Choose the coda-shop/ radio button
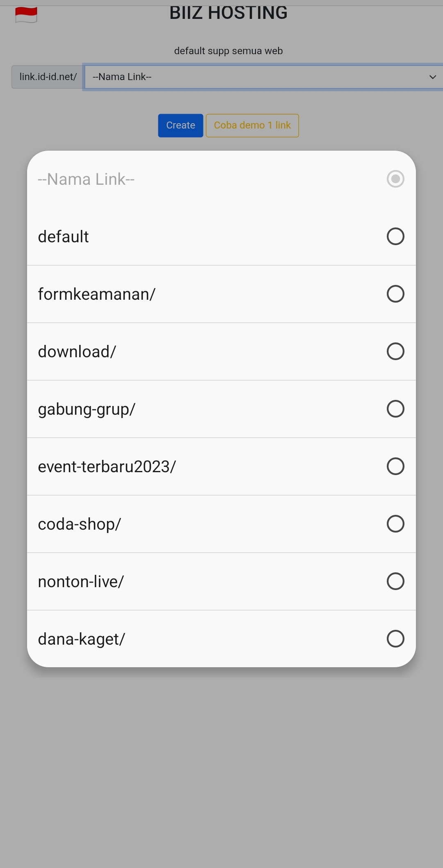Screen dimensions: 443x868 395,524
